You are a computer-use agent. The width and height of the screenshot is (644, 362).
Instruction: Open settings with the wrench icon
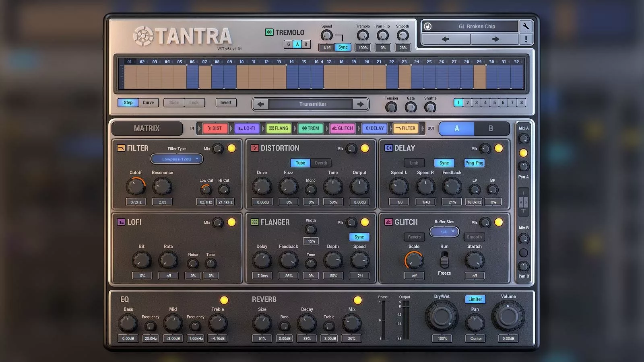coord(526,27)
